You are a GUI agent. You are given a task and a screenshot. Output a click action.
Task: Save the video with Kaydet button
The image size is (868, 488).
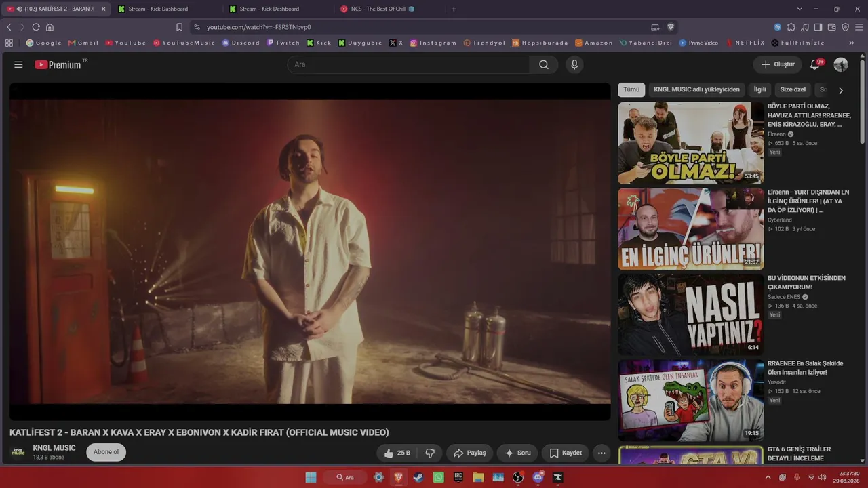click(565, 453)
